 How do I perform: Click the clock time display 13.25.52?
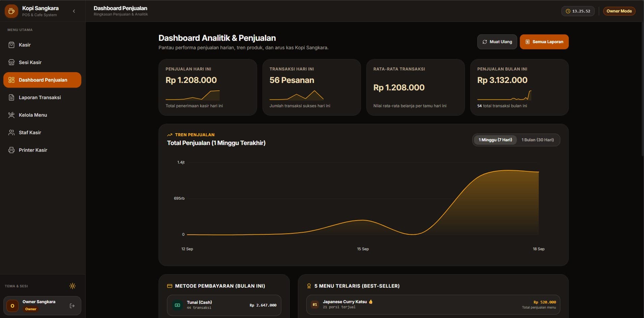(x=578, y=11)
